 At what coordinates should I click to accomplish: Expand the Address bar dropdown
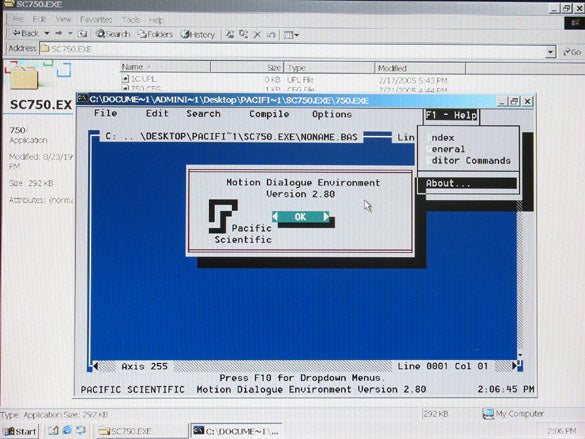coord(551,51)
